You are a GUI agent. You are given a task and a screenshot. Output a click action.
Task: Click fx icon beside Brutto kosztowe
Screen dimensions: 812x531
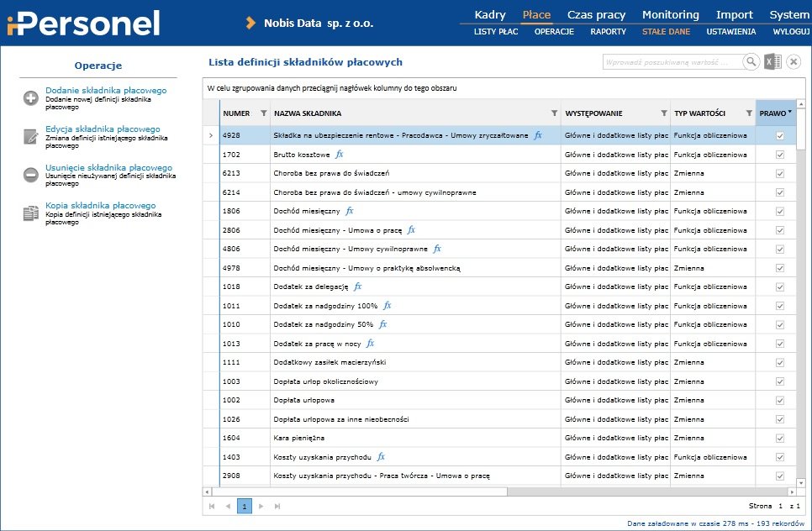(x=340, y=155)
